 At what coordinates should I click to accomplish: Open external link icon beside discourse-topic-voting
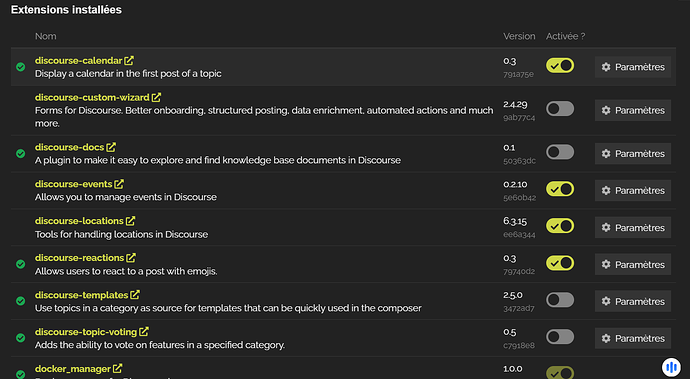click(x=144, y=332)
